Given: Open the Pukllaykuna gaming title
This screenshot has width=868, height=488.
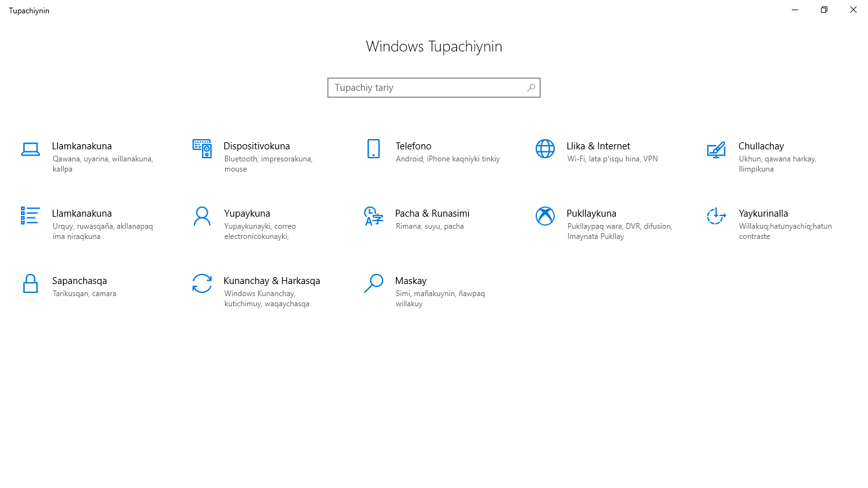Looking at the screenshot, I should (592, 213).
